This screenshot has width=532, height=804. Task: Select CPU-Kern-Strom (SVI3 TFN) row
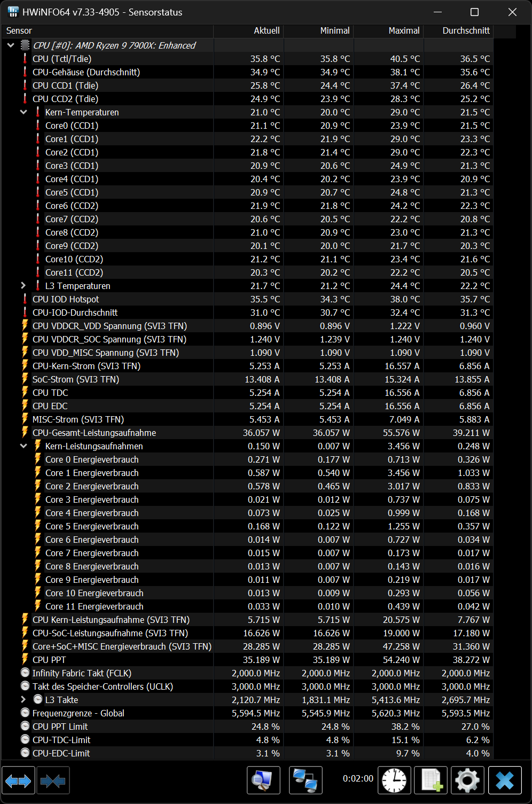247,366
